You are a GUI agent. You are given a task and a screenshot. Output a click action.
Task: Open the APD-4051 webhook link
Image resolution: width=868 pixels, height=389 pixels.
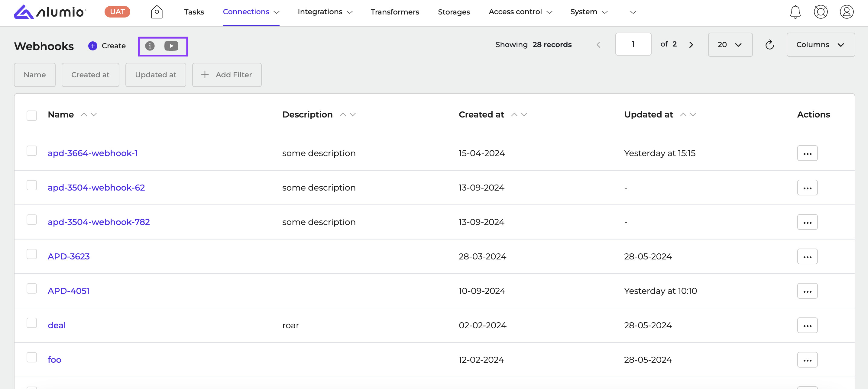coord(69,291)
